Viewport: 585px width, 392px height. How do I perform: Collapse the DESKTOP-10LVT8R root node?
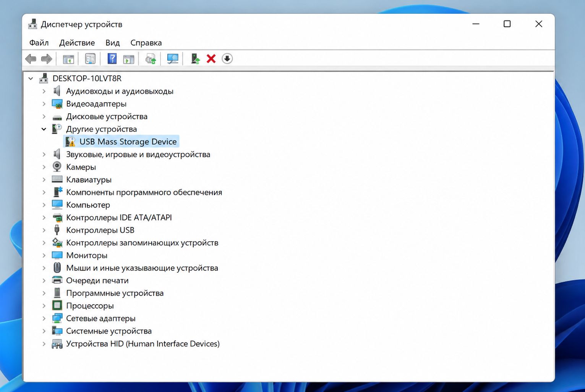point(31,78)
